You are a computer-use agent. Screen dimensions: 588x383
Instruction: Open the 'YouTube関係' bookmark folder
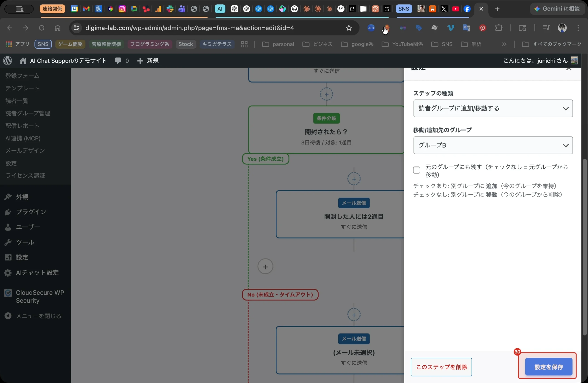pos(402,44)
